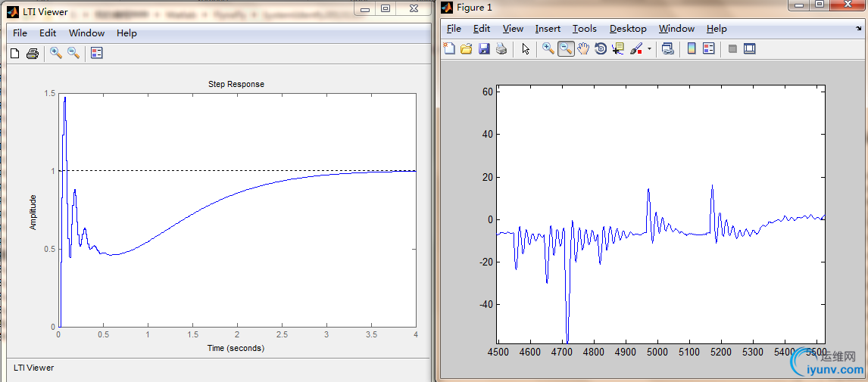Viewport: 868px width, 382px height.
Task: Toggle the legend in LTI Viewer toolbar
Action: click(x=96, y=53)
